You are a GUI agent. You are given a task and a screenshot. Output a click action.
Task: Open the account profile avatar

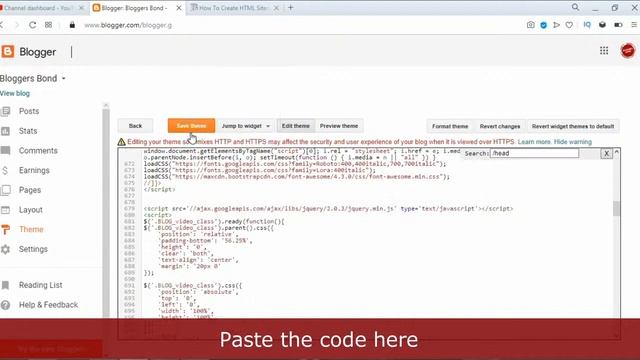click(627, 51)
